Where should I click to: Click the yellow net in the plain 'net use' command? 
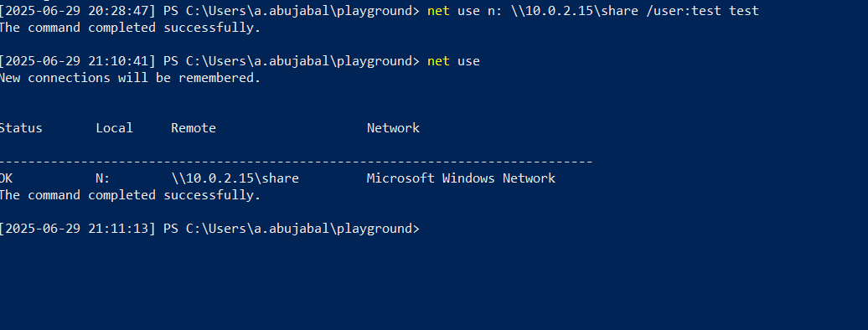coord(438,61)
